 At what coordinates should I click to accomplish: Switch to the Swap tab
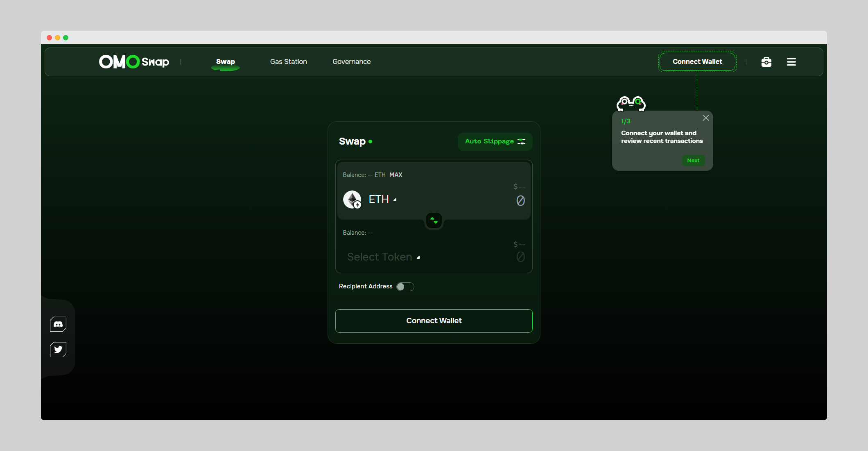click(x=226, y=62)
